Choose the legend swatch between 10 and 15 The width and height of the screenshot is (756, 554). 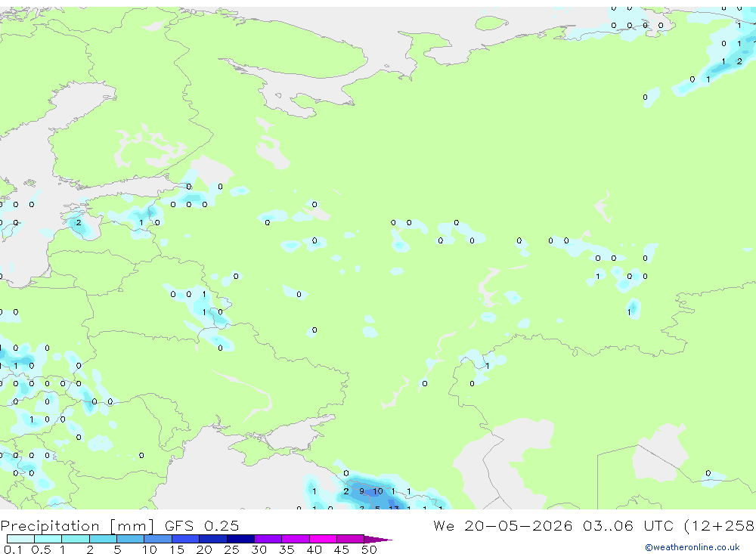158,539
